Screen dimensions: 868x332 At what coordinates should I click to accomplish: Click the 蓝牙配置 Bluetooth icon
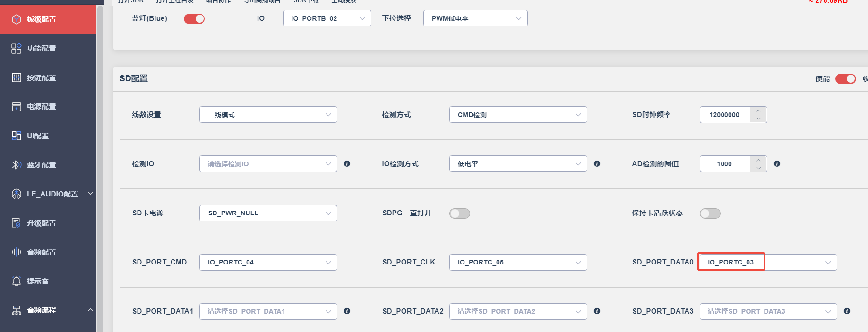17,165
